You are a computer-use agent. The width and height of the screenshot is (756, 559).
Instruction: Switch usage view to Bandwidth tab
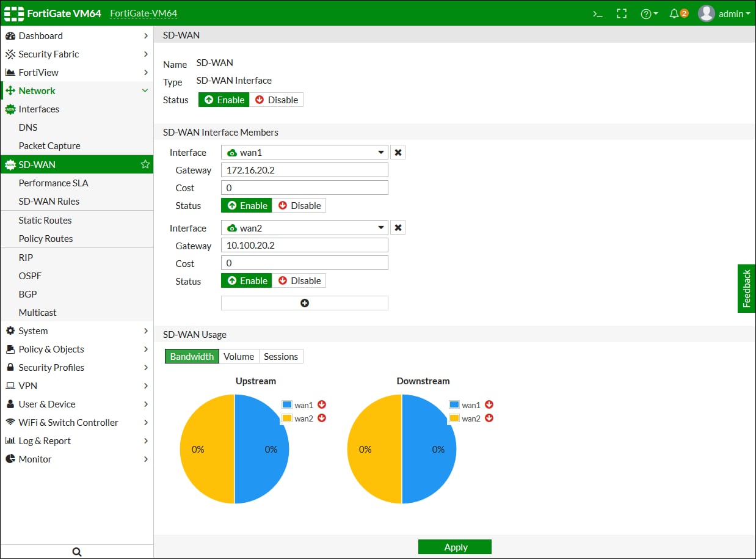pos(192,357)
